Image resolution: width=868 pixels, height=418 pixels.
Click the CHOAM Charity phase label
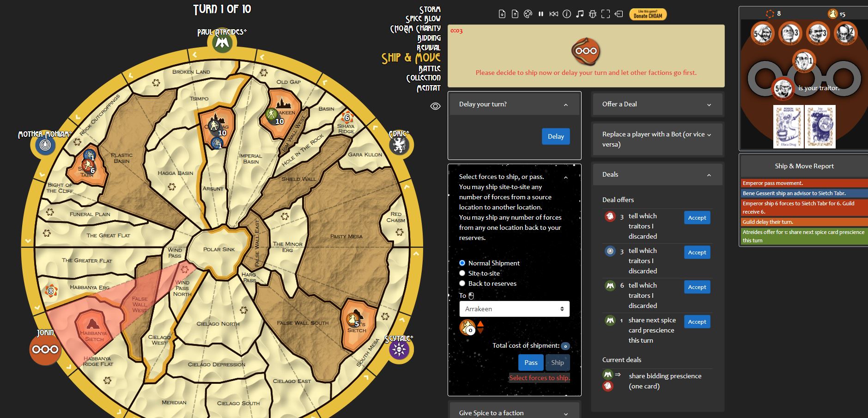(x=416, y=29)
